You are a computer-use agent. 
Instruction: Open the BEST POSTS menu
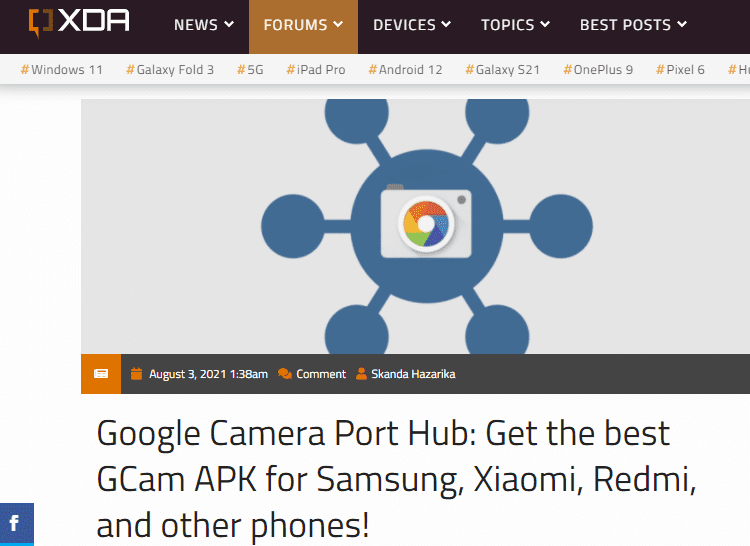point(633,25)
